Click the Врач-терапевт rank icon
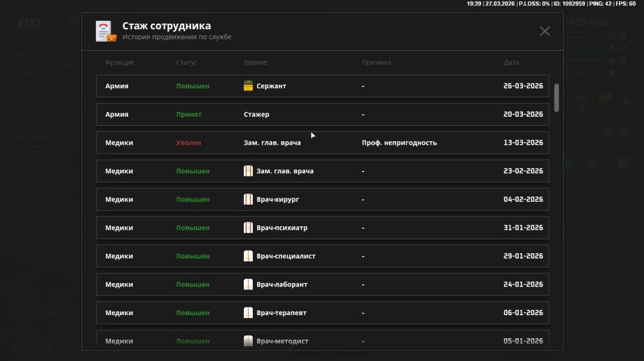This screenshot has width=644, height=361. click(249, 313)
